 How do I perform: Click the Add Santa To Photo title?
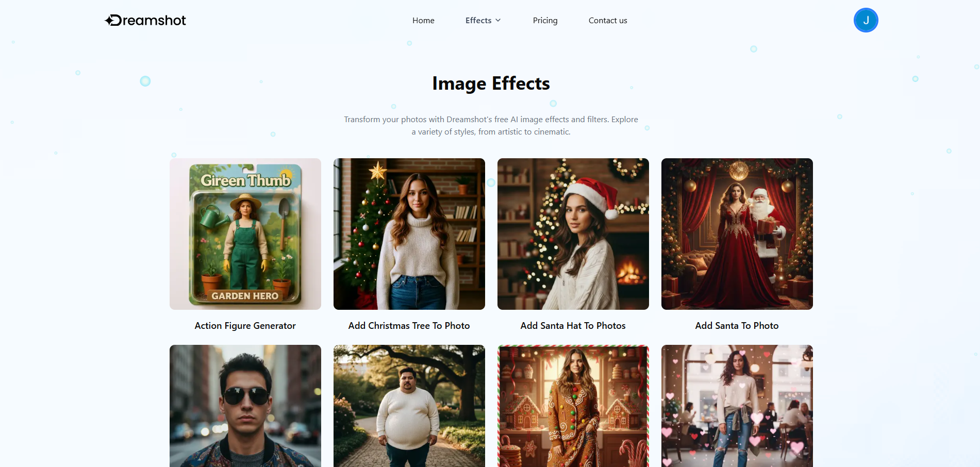[x=737, y=326]
